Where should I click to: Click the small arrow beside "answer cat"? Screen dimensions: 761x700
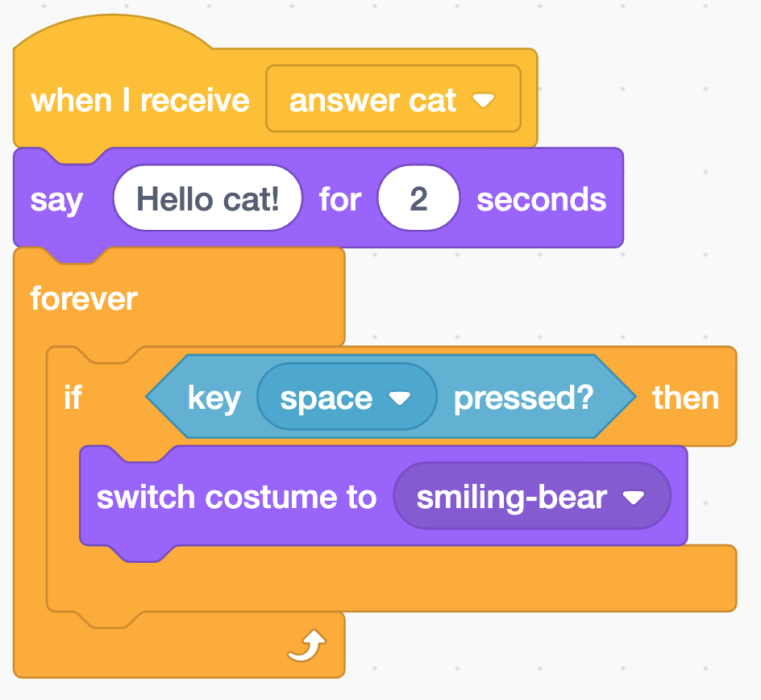484,101
